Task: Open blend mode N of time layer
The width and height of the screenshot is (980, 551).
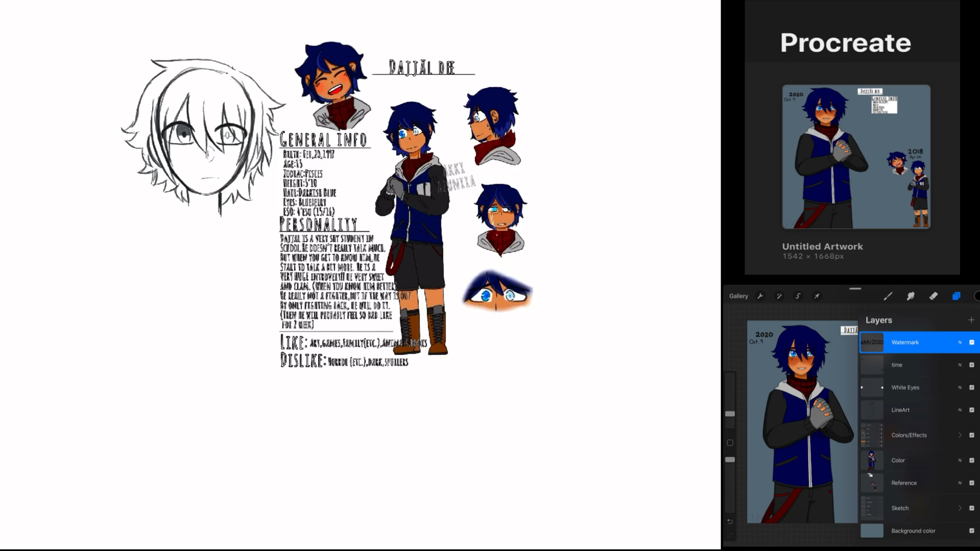Action: [x=960, y=365]
